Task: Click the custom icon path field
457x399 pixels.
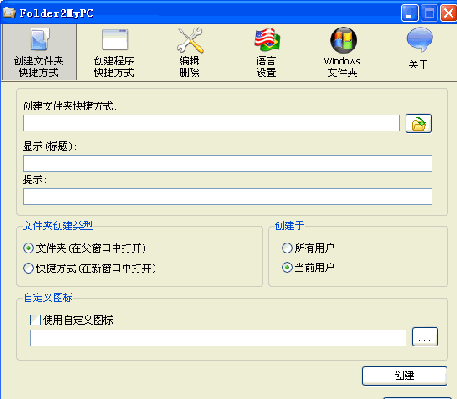Action: coord(218,338)
